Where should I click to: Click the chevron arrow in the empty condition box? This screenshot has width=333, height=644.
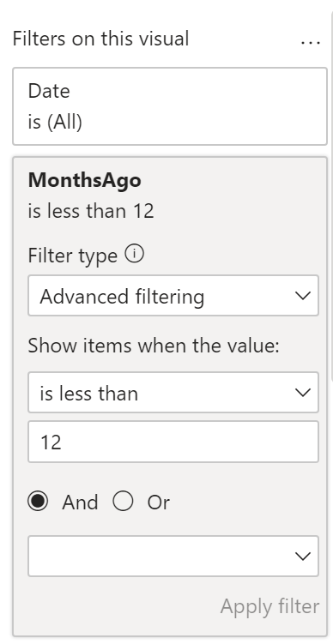point(303,557)
